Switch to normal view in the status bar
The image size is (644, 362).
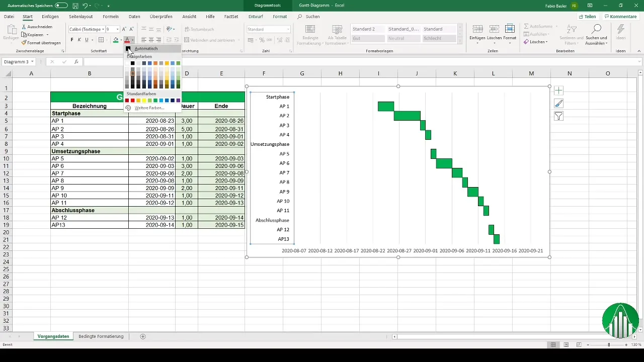click(x=553, y=345)
